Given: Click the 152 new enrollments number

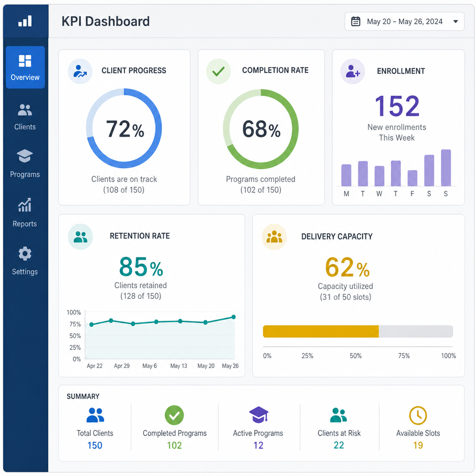Looking at the screenshot, I should click(x=397, y=106).
